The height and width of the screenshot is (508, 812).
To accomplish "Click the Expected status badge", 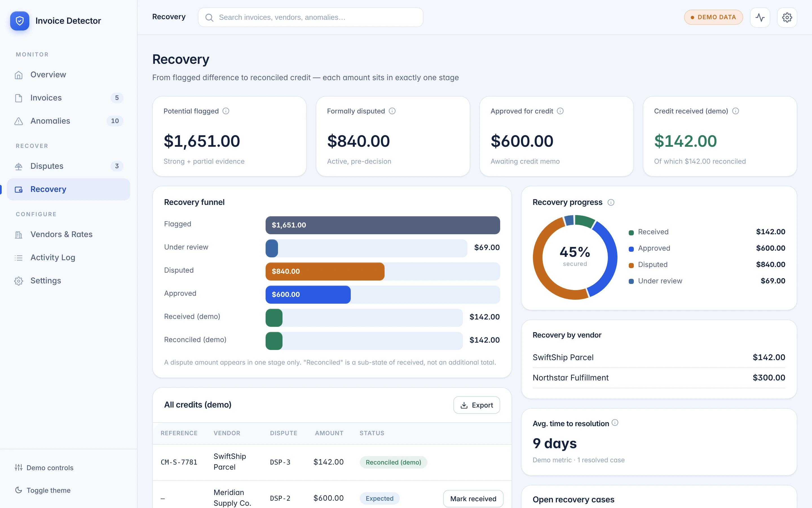I will tap(379, 498).
